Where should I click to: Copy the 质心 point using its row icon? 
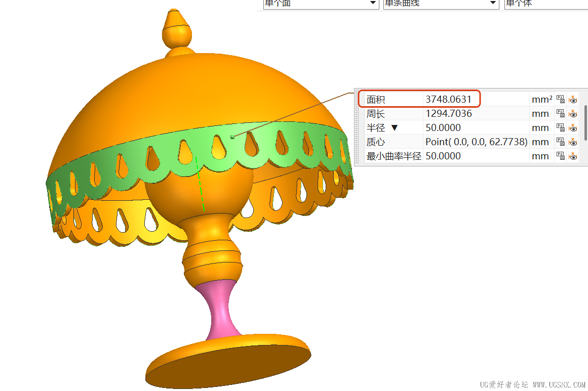pos(560,142)
